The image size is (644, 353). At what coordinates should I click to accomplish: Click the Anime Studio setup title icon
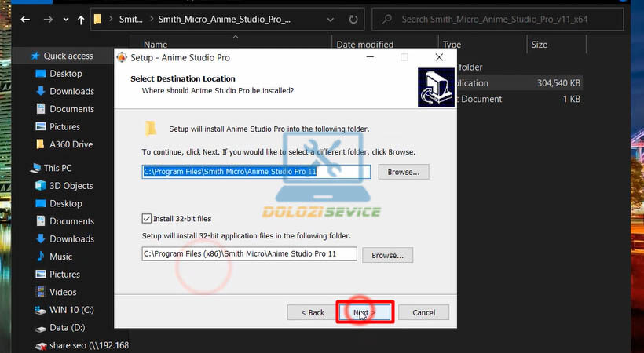(x=122, y=57)
